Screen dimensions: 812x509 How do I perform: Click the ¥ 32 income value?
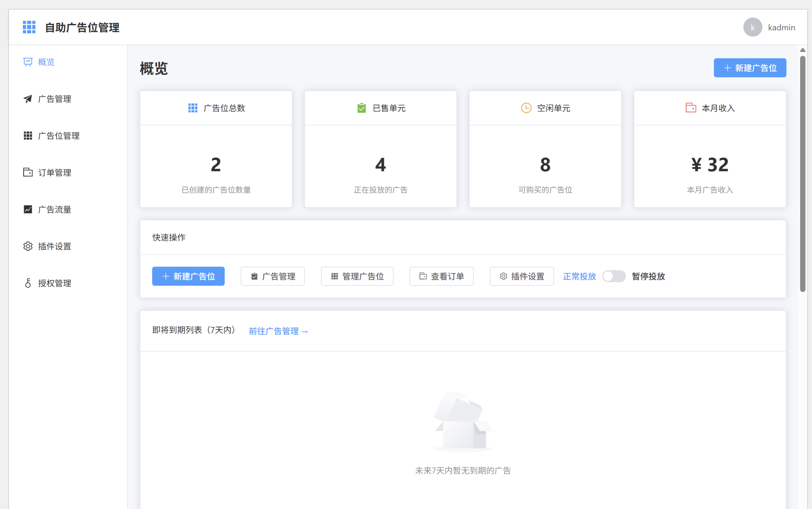pos(710,165)
